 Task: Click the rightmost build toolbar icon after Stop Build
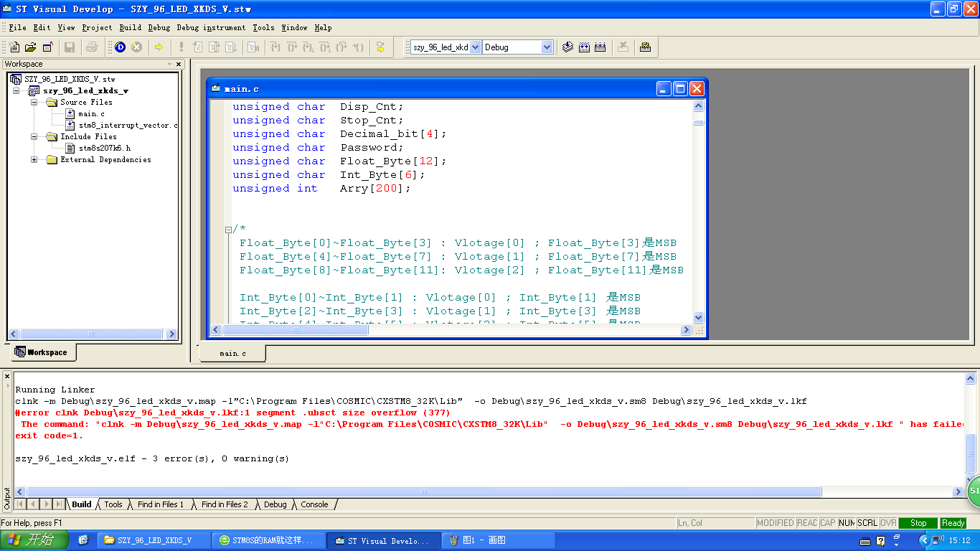pos(645,47)
